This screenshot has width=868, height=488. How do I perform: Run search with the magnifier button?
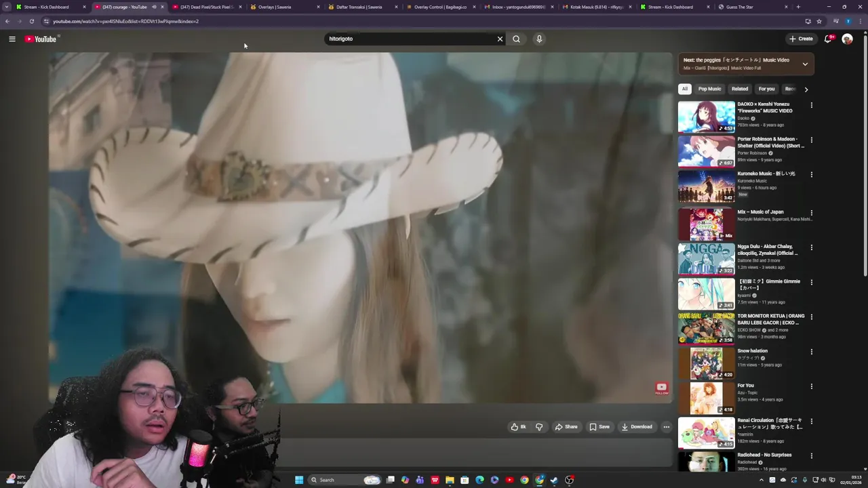[516, 39]
